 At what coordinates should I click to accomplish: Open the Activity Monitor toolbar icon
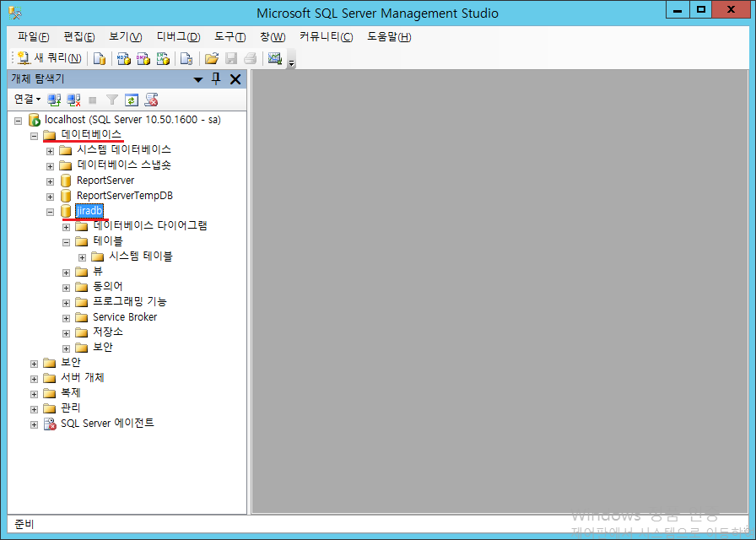click(274, 58)
